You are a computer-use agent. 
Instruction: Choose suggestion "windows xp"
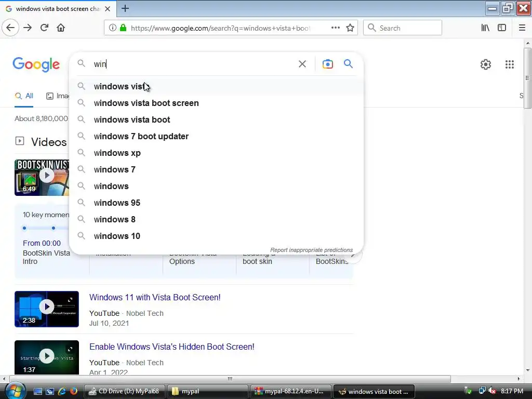pyautogui.click(x=216, y=153)
